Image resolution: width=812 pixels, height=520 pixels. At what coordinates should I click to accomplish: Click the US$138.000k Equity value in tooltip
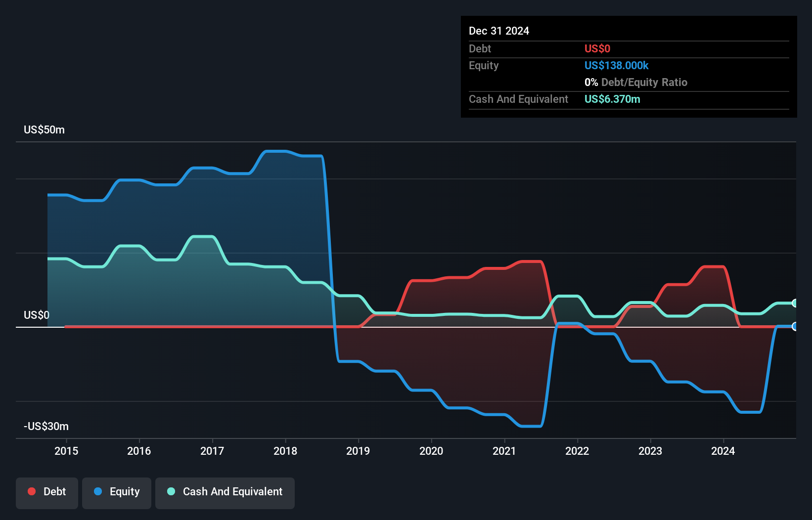click(616, 65)
